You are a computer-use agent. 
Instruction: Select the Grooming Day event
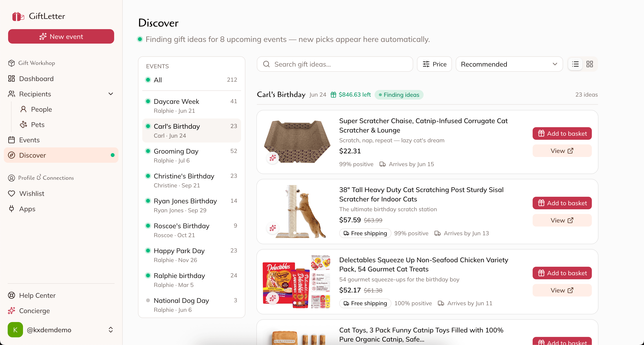tap(191, 155)
